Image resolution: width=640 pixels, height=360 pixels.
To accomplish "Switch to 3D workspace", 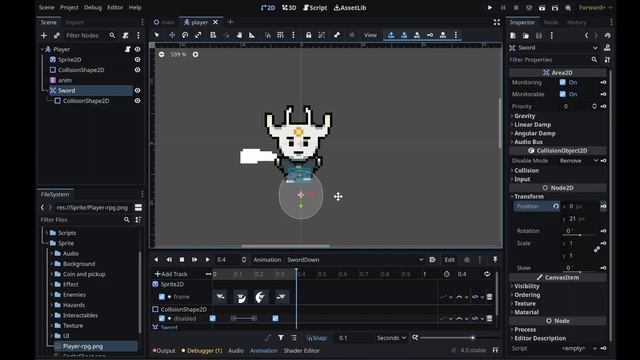I will click(x=289, y=7).
